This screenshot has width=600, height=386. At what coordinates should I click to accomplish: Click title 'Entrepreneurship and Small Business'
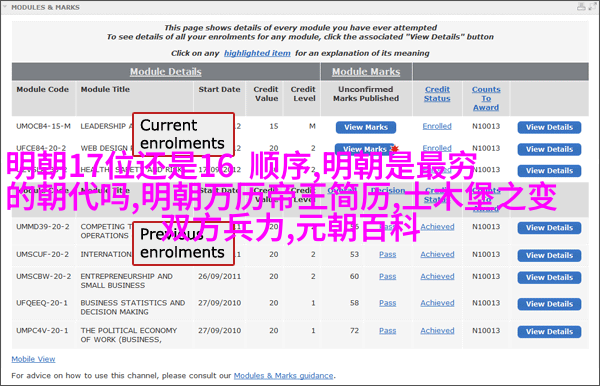(x=127, y=281)
